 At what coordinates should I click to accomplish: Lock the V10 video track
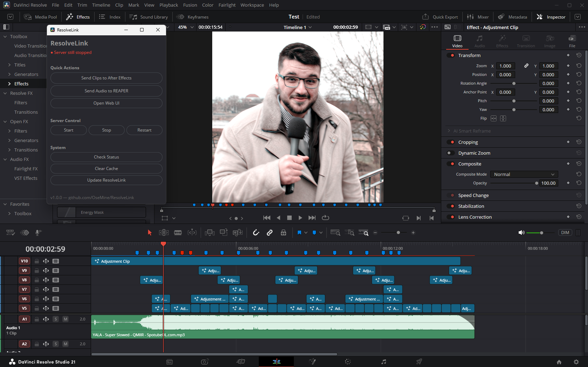(x=36, y=261)
